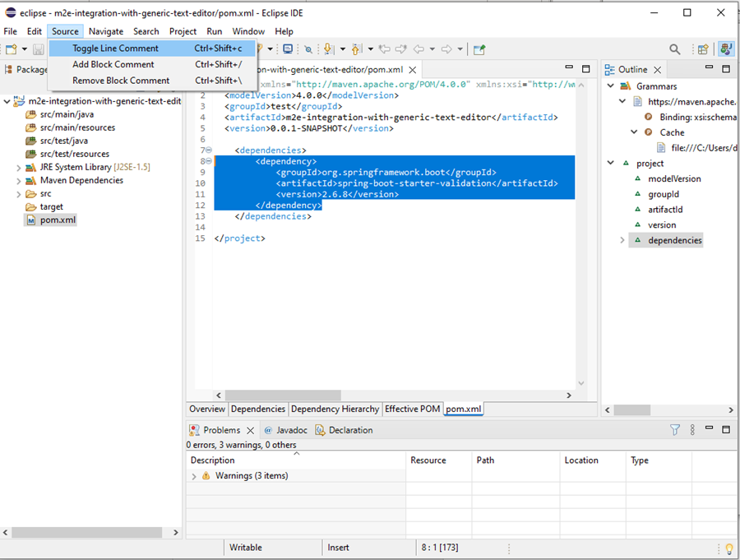
Task: Open the Search menu
Action: coord(146,31)
